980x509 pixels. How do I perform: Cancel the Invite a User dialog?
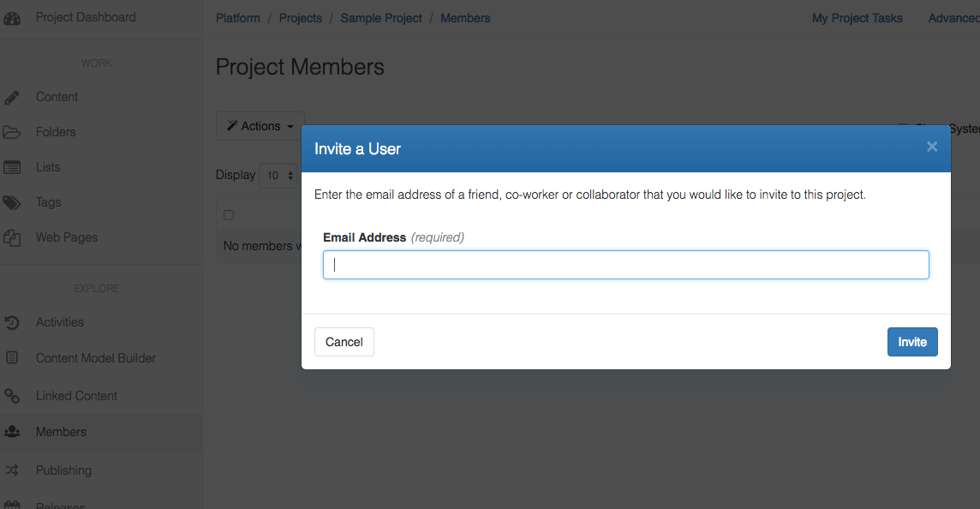344,342
